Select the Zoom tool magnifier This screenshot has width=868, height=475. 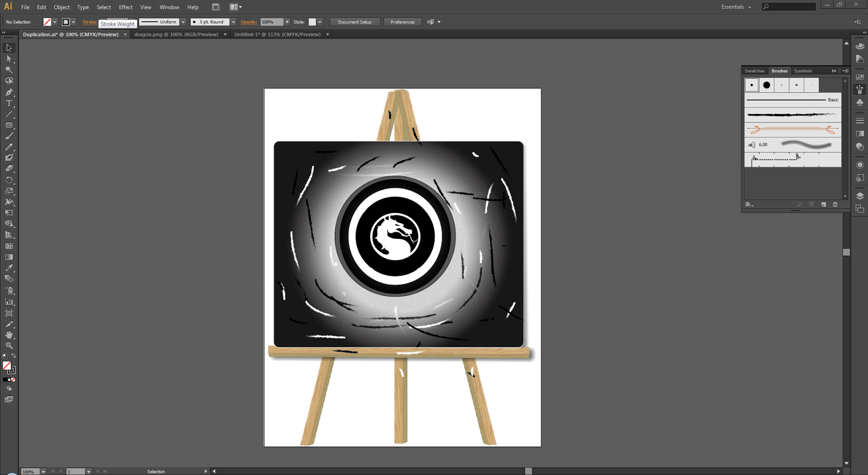point(9,346)
